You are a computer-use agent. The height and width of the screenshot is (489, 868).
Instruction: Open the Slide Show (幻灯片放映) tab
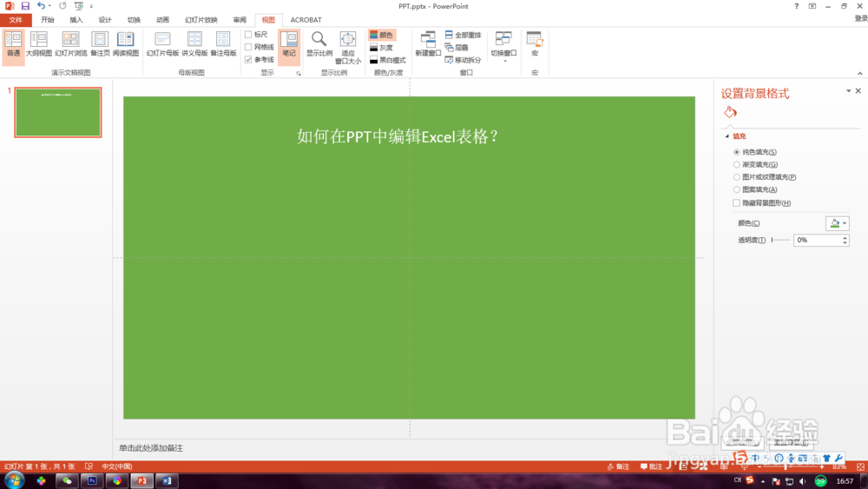(x=201, y=20)
